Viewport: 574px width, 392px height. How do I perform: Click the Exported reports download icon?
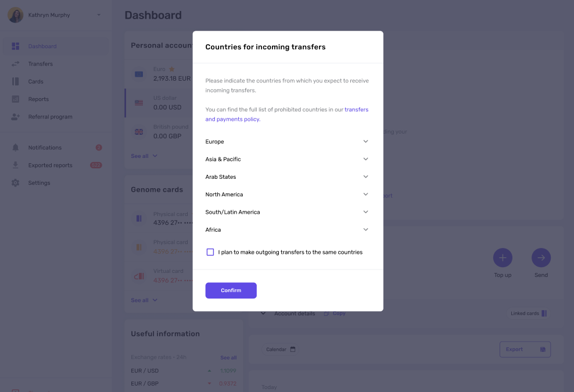[15, 165]
